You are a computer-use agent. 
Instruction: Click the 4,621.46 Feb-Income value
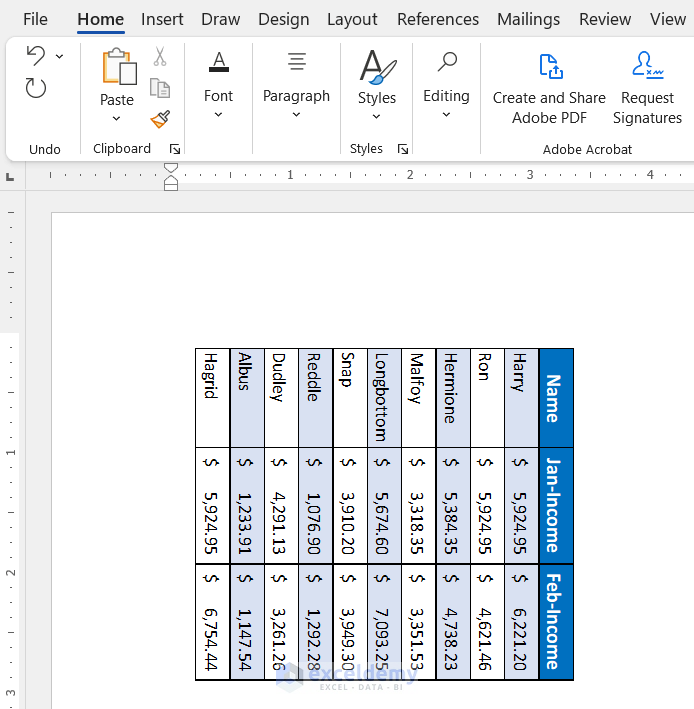point(485,639)
